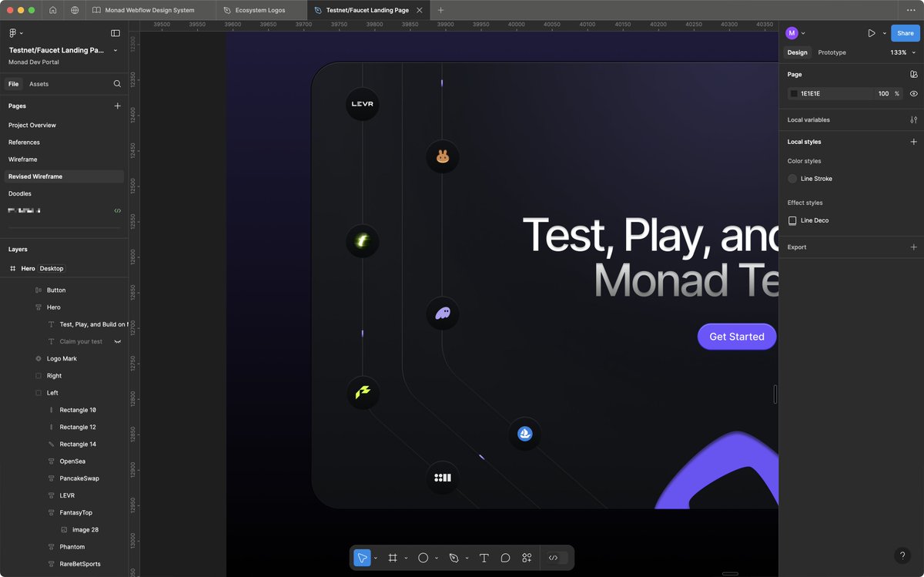Viewport: 924px width, 577px height.
Task: Expand file name dropdown chevron
Action: [115, 50]
